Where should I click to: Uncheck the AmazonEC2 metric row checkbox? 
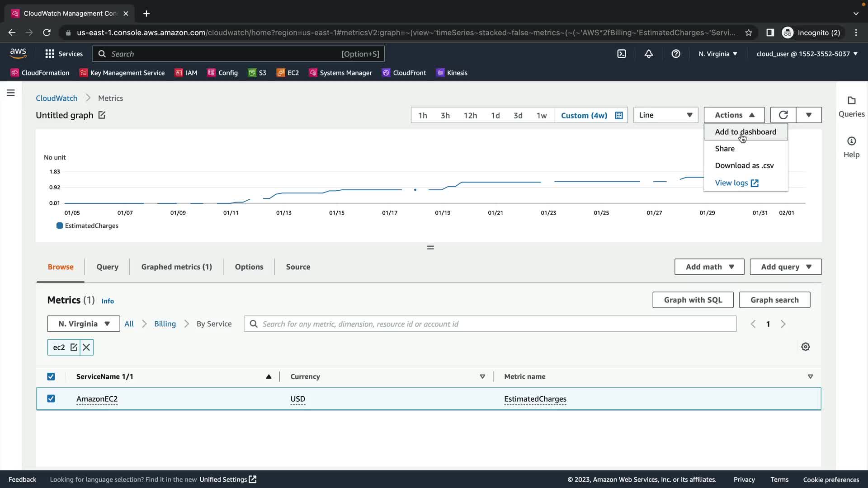(51, 399)
